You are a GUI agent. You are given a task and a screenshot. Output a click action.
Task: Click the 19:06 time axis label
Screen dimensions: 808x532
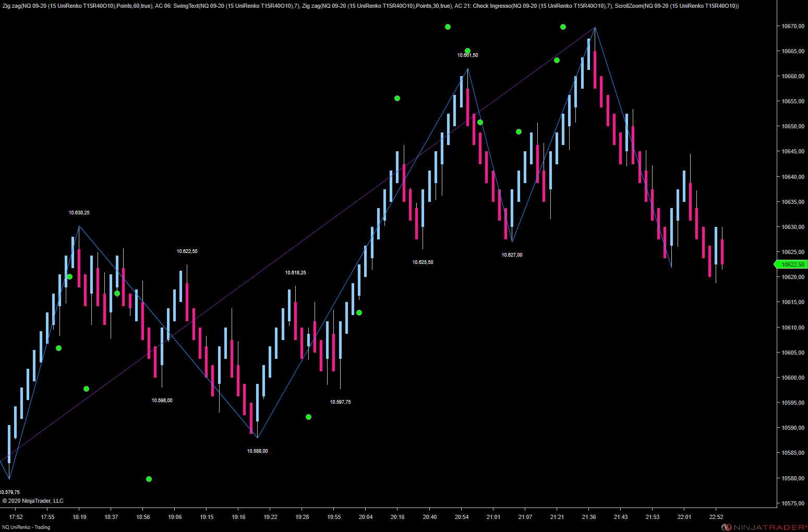click(175, 517)
